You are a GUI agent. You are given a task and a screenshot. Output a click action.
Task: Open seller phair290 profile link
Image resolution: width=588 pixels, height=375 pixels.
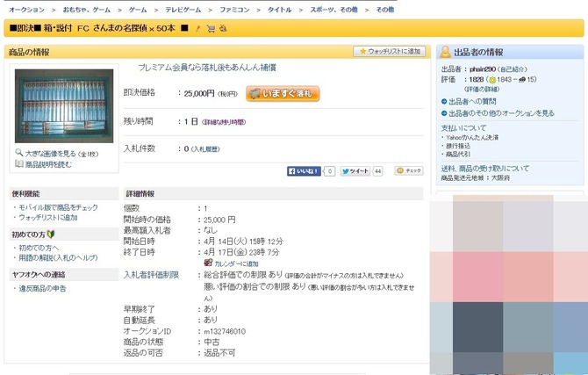click(483, 69)
